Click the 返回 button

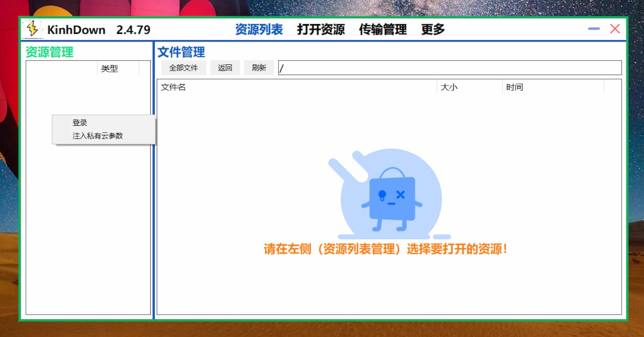[225, 68]
